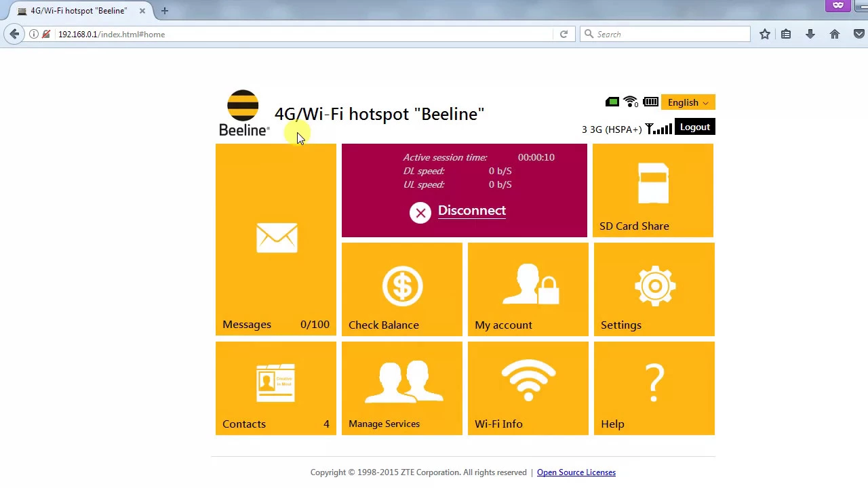Screen dimensions: 868x488
Task: Open a new browser tab
Action: coord(164,11)
